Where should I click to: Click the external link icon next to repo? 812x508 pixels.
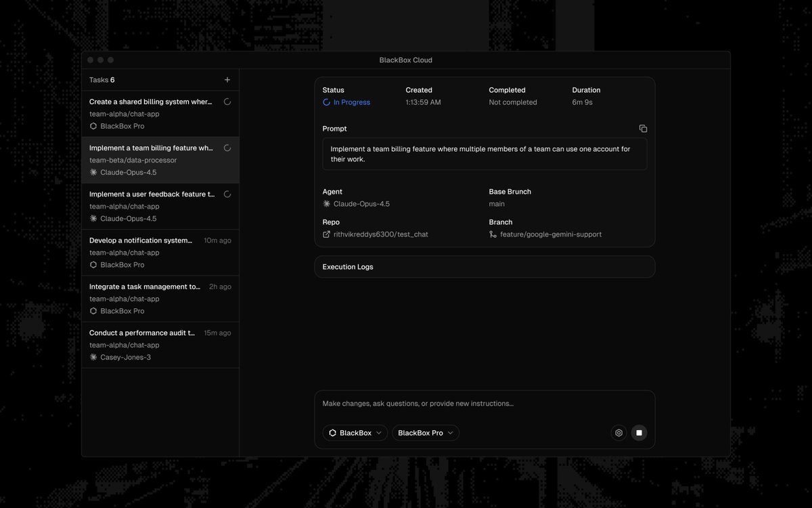click(x=327, y=234)
